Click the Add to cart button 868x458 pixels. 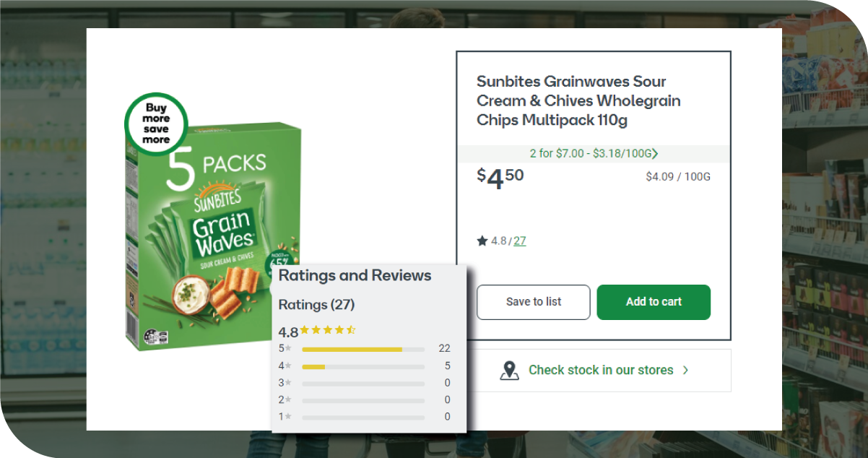pos(654,302)
